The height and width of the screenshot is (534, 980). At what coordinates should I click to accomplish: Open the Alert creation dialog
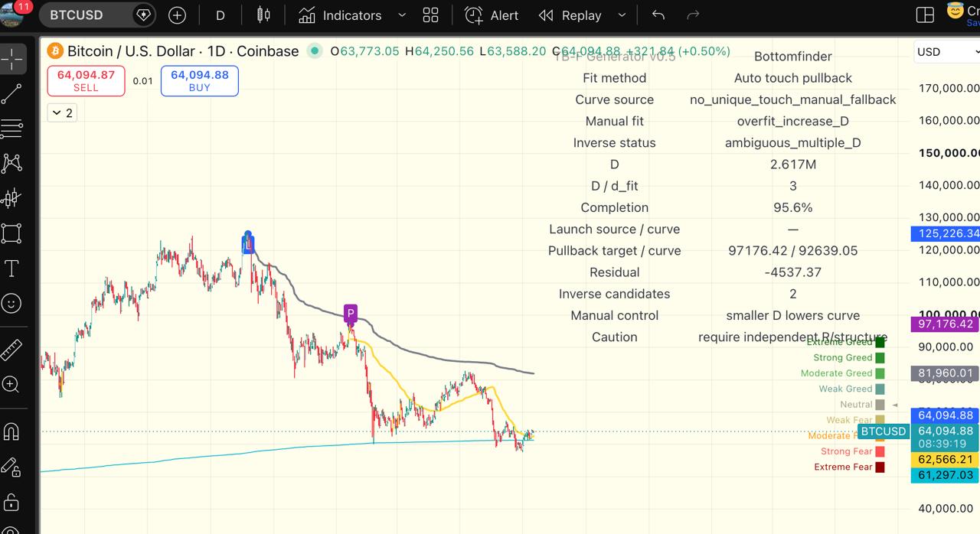pos(492,15)
